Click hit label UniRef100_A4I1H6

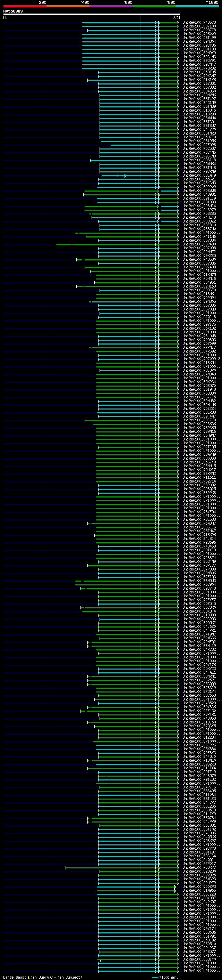pos(199,237)
